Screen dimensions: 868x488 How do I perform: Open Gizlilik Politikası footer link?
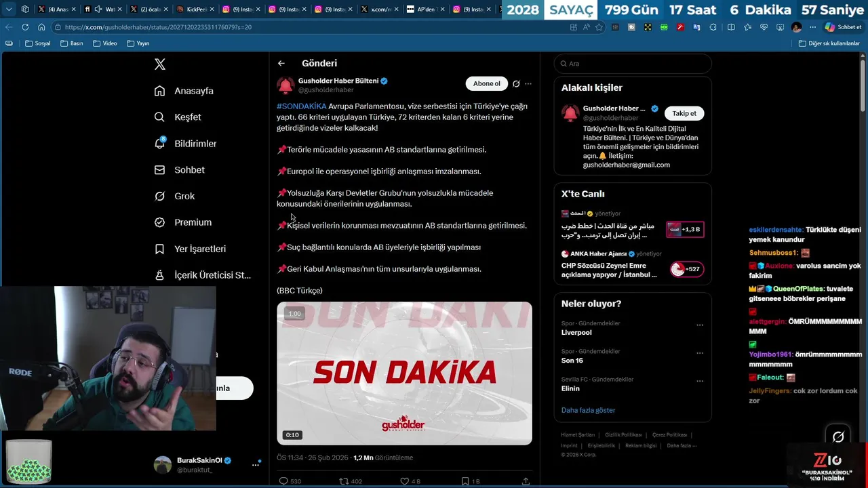(623, 434)
